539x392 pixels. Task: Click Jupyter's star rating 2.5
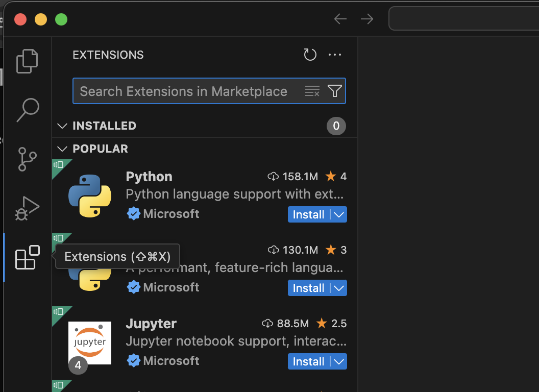[x=332, y=323]
